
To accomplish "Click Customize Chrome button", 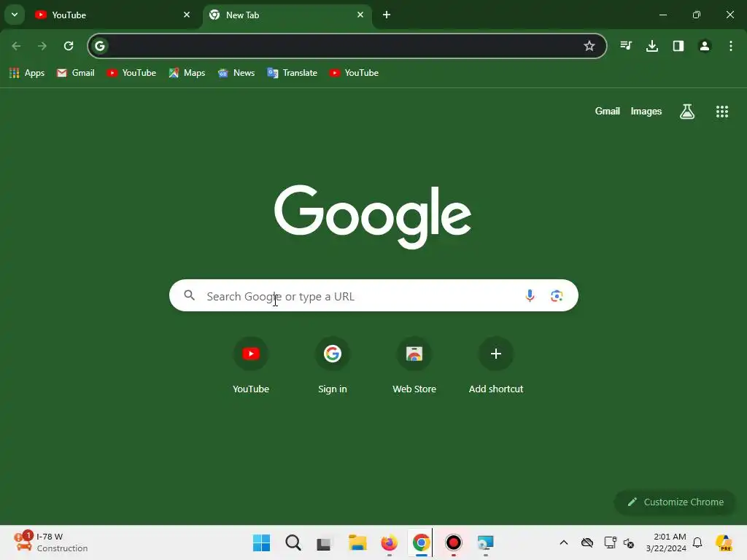I will coord(675,502).
